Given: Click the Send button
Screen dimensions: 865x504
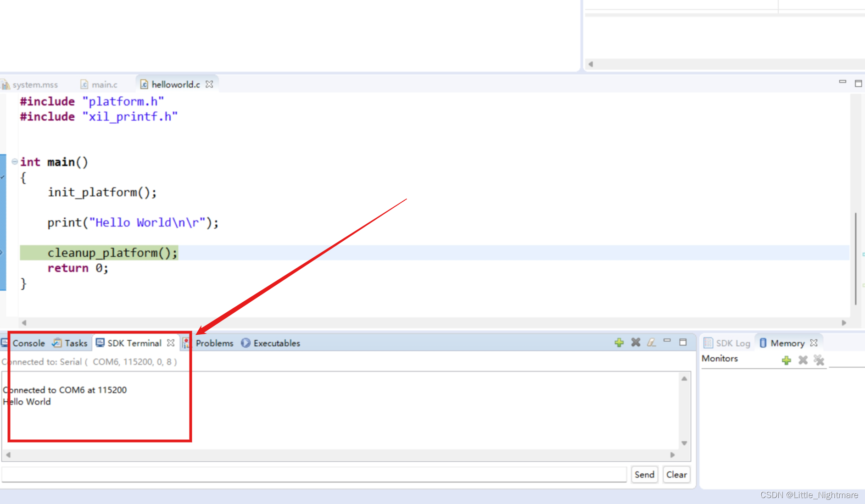Looking at the screenshot, I should [644, 475].
